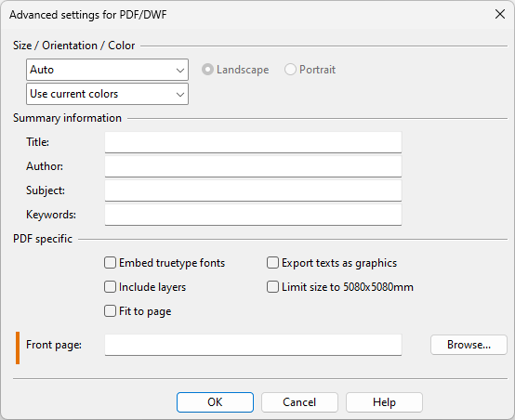
Task: Click the Title input field
Action: pos(253,142)
